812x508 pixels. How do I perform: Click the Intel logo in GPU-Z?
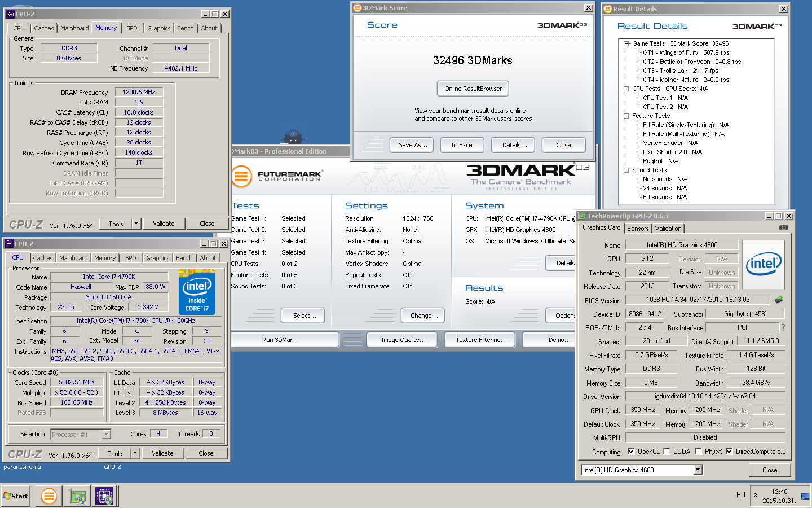point(764,265)
